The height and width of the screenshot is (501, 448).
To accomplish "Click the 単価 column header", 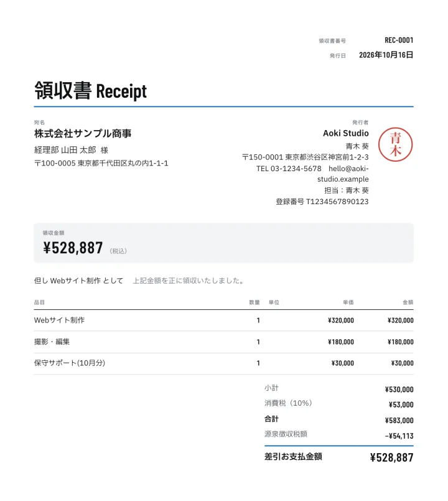I will 348,302.
